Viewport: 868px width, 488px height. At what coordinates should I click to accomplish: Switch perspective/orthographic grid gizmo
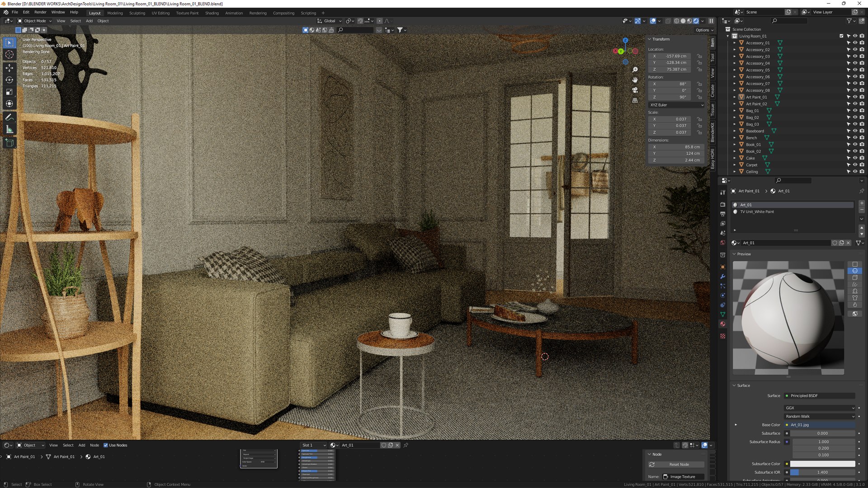point(635,100)
